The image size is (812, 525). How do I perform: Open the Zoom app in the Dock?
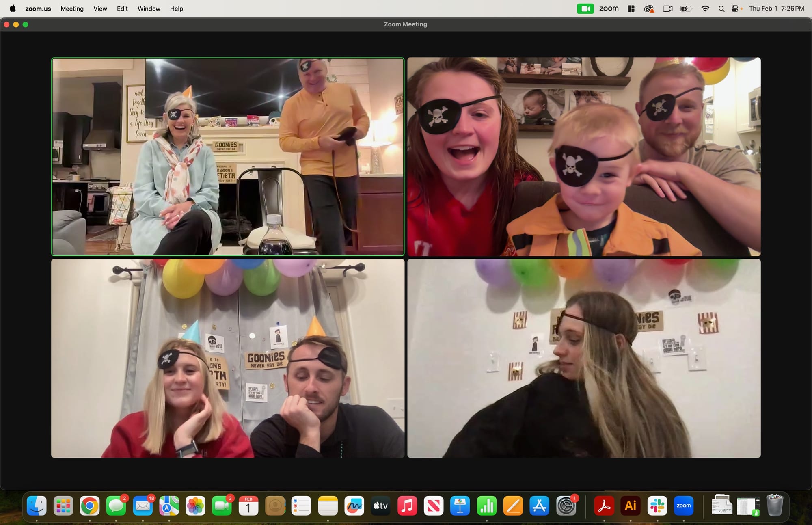pos(683,506)
